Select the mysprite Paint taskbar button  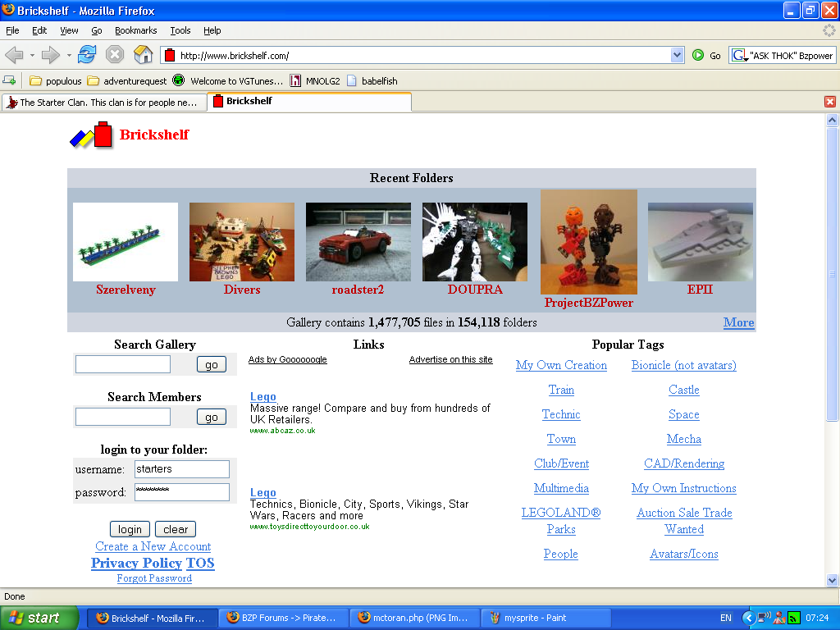pos(545,618)
